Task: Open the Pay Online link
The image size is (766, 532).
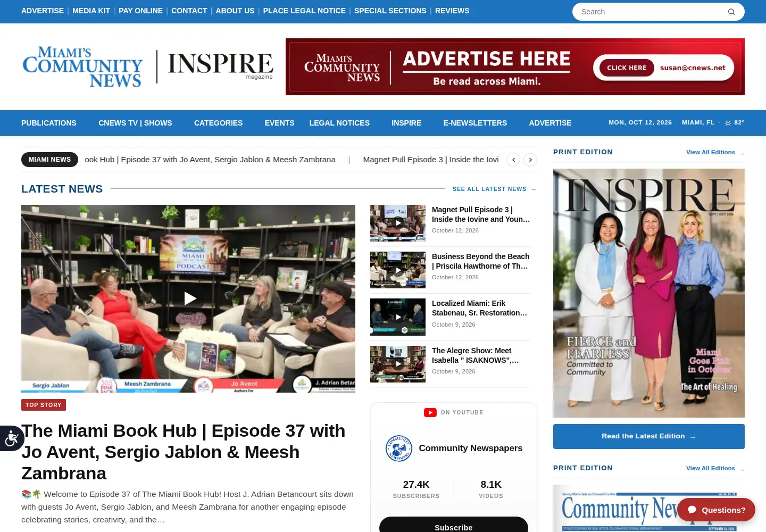Action: click(140, 11)
